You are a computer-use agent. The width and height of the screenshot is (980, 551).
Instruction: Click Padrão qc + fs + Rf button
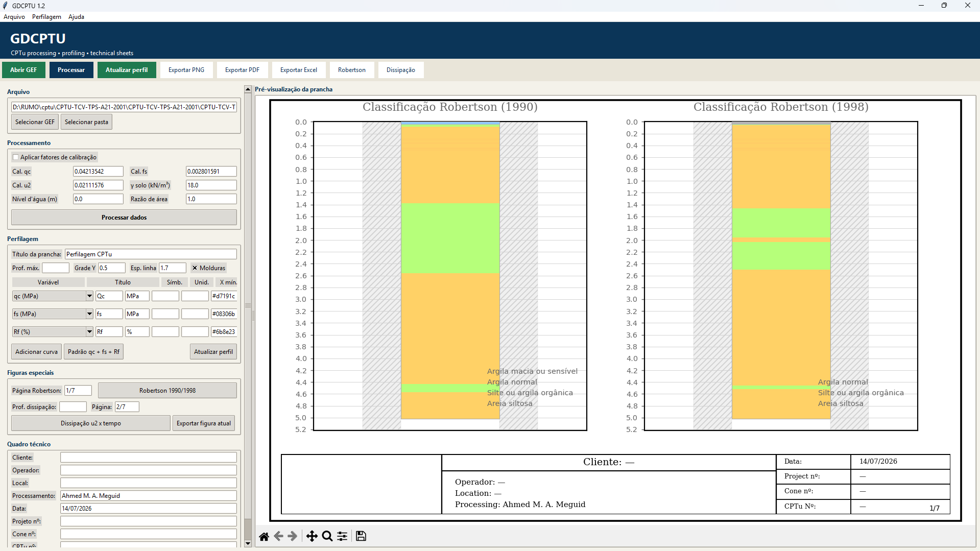(93, 352)
